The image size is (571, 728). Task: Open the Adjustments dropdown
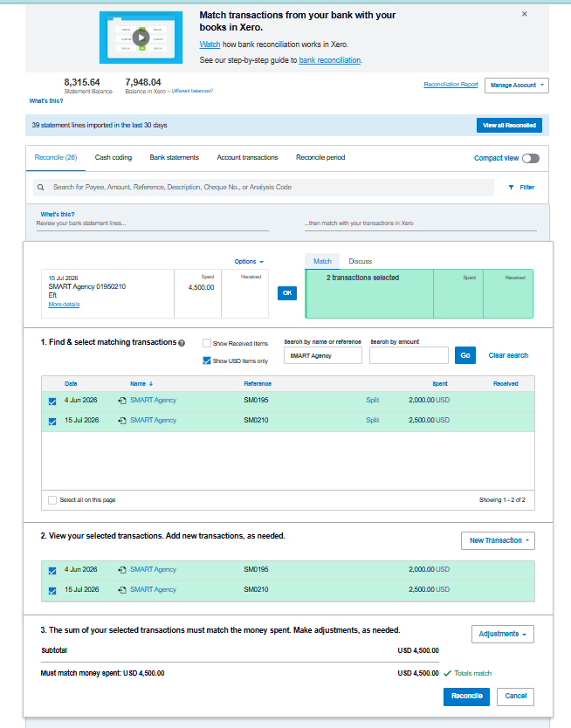tap(503, 635)
